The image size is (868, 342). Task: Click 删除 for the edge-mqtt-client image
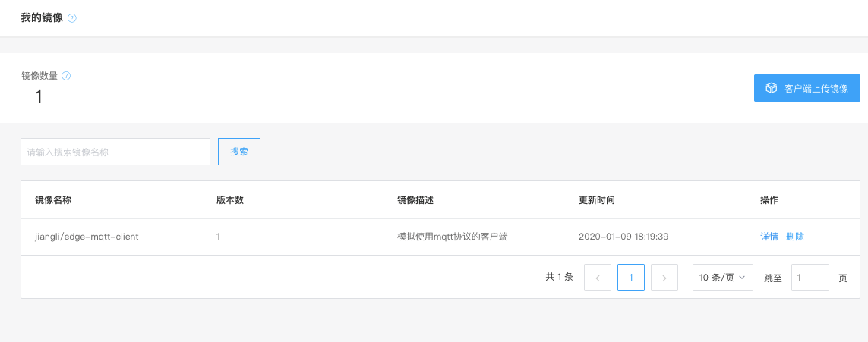pos(795,237)
